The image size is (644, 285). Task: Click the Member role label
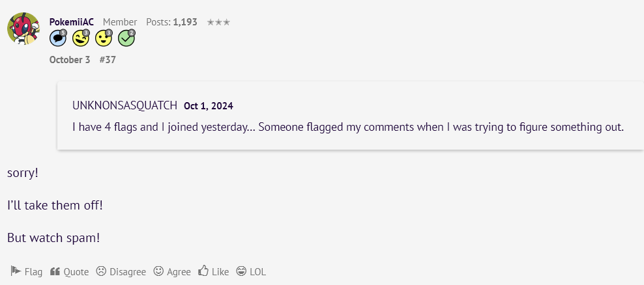click(x=120, y=22)
